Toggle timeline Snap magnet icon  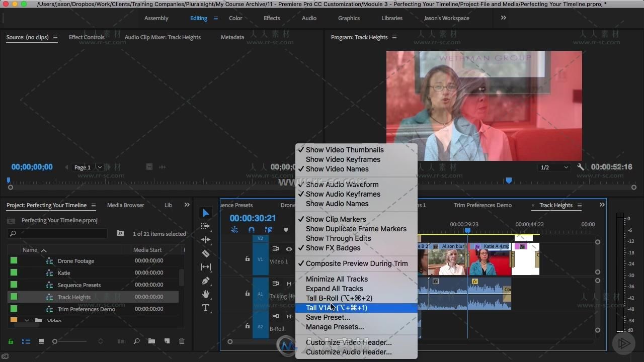tap(252, 230)
